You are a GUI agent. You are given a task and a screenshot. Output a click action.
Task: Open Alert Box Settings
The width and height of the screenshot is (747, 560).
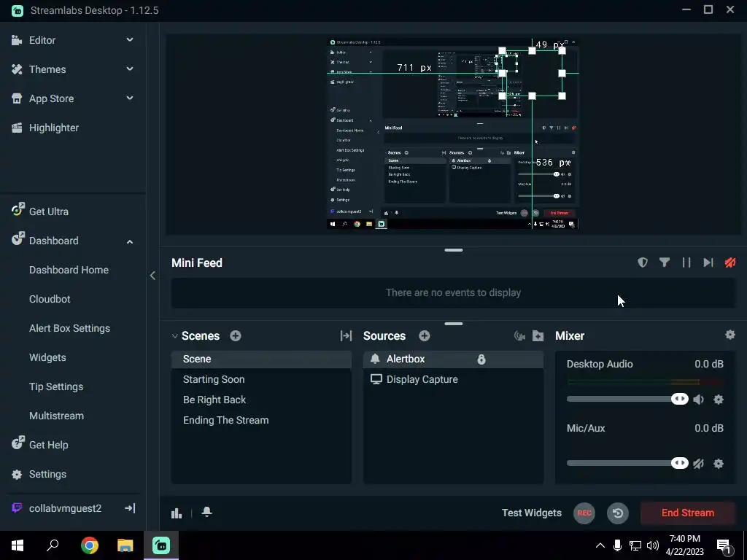pos(69,328)
